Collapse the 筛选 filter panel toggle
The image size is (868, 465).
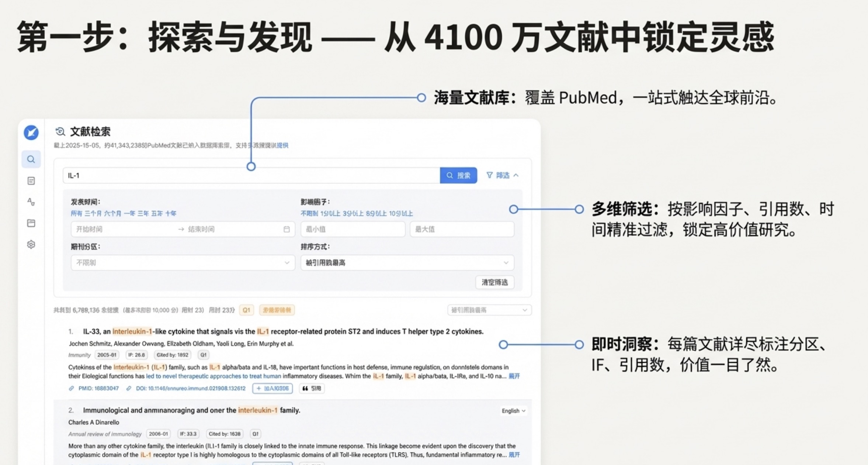[503, 175]
